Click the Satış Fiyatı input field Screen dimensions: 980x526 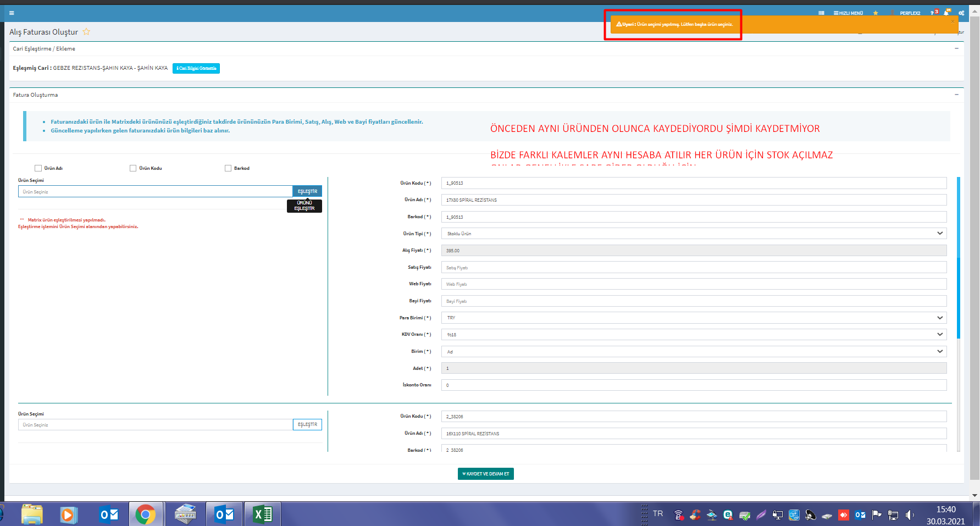point(694,268)
